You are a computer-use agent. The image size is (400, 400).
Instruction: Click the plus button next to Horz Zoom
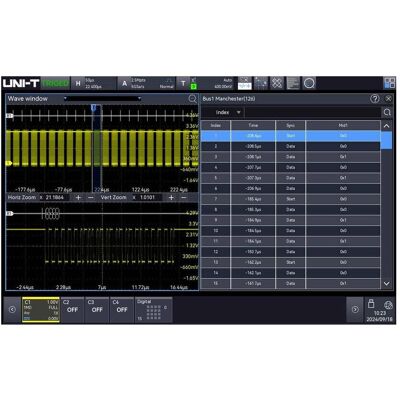[78, 198]
